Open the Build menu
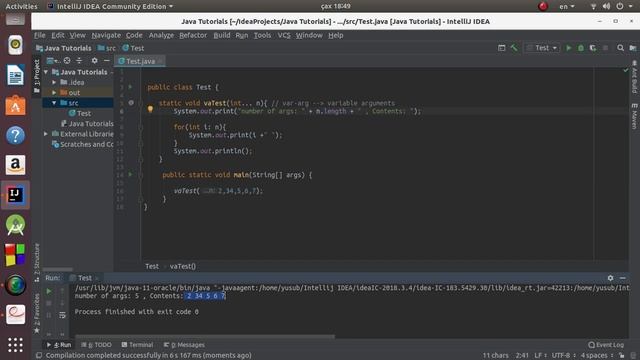 [222, 35]
